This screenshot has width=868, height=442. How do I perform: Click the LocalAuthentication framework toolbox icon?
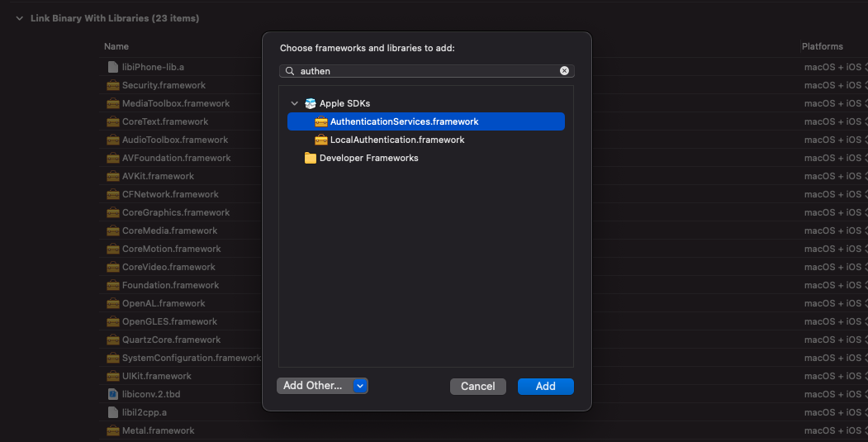321,140
